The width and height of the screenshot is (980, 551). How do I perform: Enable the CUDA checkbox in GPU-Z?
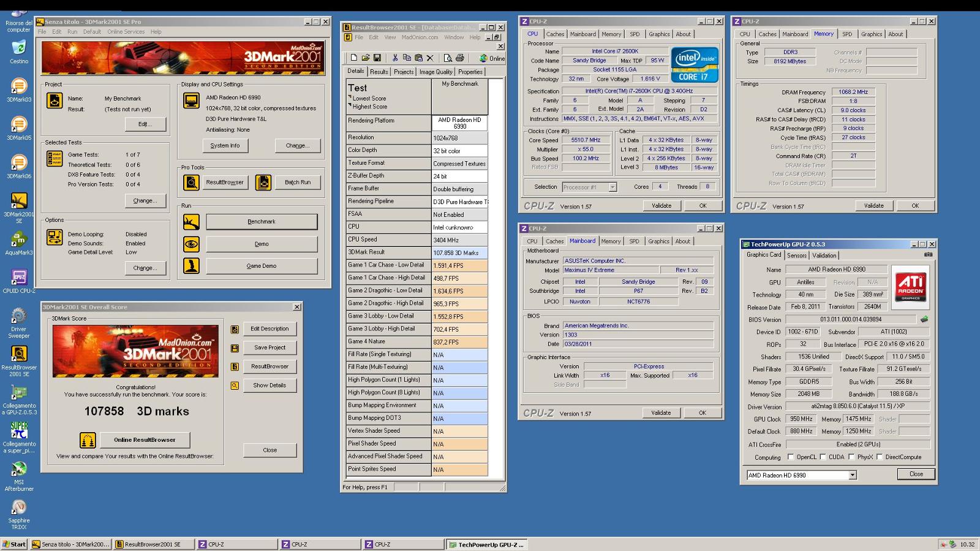click(x=823, y=457)
